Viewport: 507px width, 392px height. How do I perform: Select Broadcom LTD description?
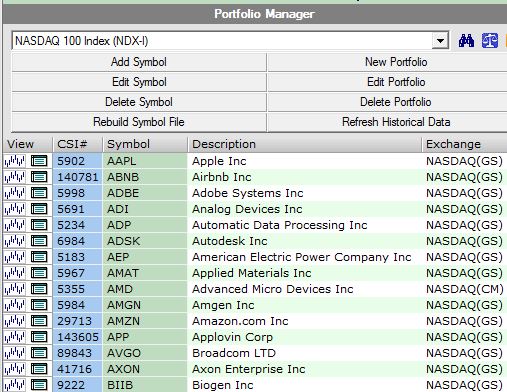(x=234, y=353)
